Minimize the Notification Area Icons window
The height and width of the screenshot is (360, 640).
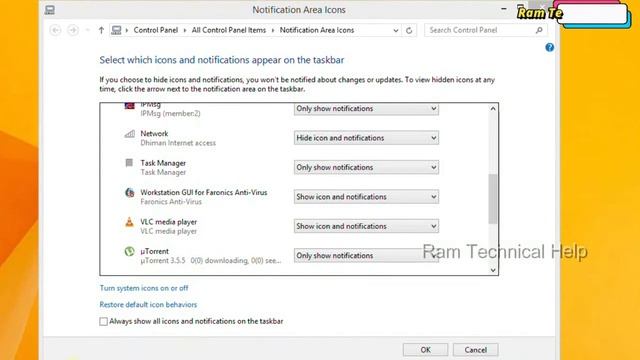tap(504, 9)
